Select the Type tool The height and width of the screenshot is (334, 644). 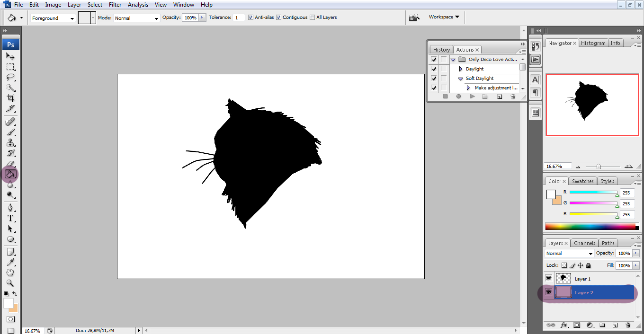coord(10,218)
